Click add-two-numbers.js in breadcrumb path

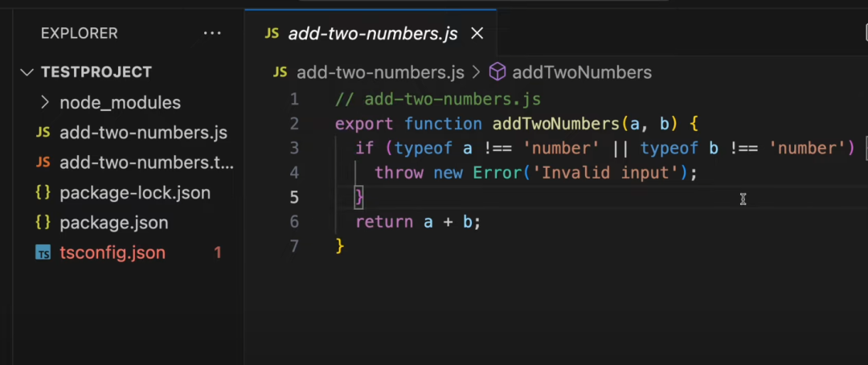tap(380, 72)
